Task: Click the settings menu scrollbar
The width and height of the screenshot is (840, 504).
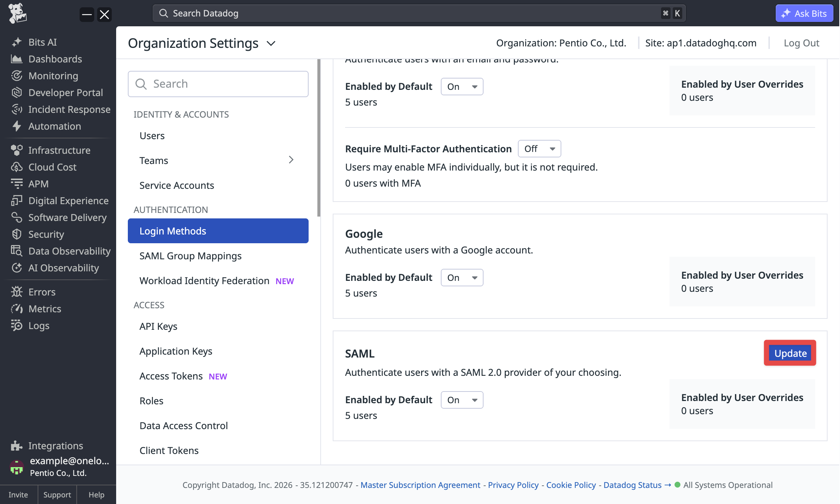Action: [319, 138]
